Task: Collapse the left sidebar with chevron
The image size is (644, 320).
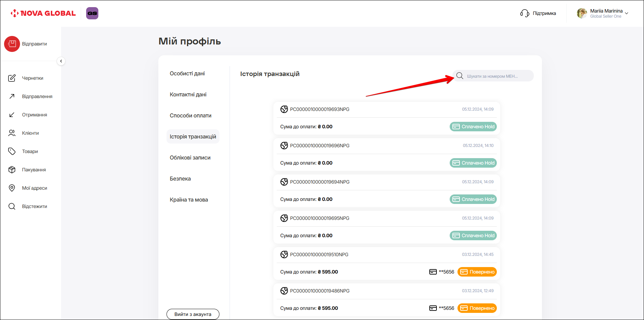Action: 61,61
